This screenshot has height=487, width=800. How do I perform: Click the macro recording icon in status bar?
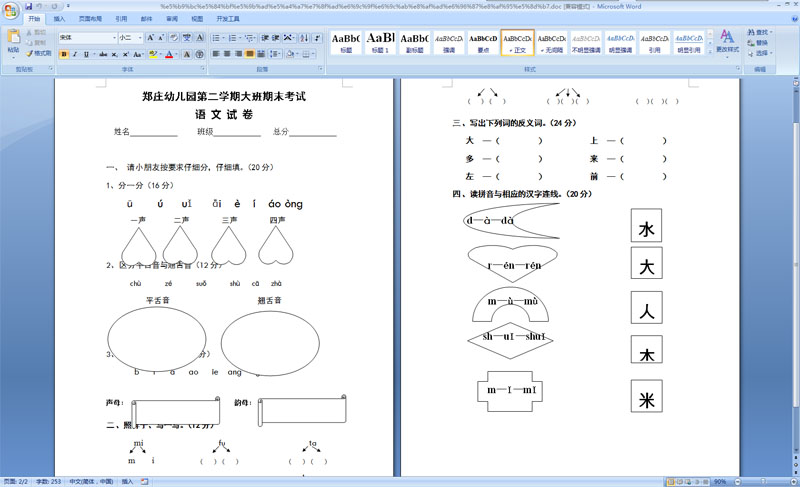coord(145,482)
